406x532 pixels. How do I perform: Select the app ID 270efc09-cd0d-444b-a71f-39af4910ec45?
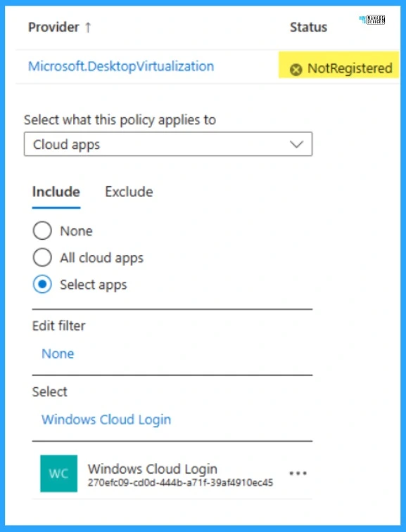coord(180,483)
